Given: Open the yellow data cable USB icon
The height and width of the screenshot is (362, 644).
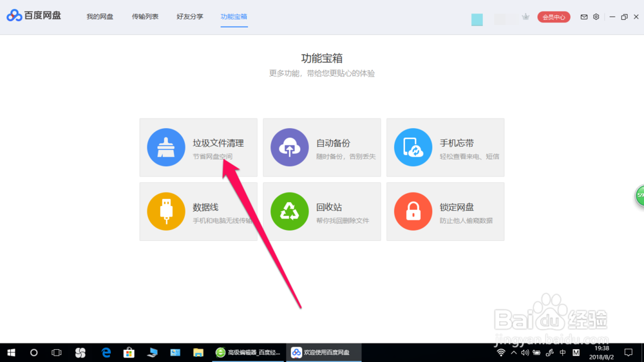Looking at the screenshot, I should (x=166, y=211).
